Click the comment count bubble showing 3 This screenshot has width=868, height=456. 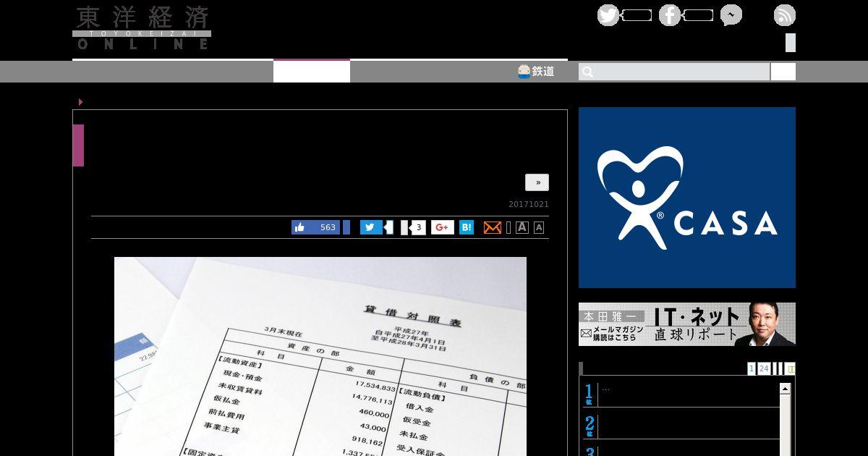pos(418,227)
